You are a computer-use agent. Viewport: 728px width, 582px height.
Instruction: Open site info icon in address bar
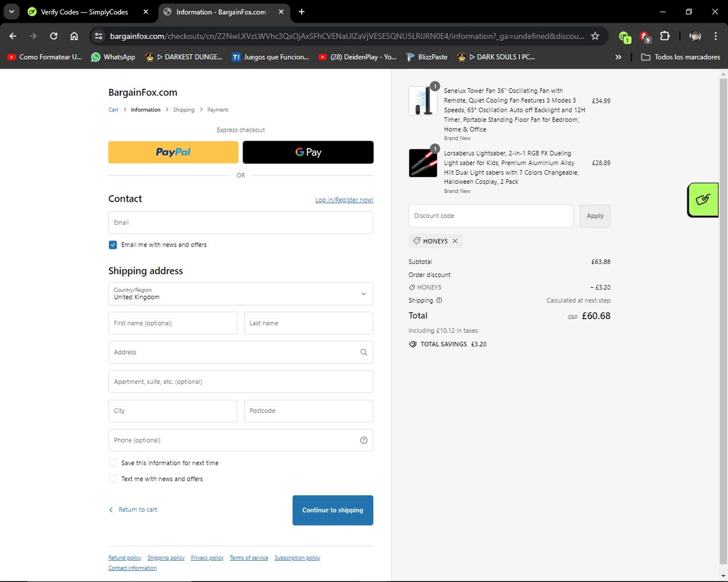coord(99,36)
